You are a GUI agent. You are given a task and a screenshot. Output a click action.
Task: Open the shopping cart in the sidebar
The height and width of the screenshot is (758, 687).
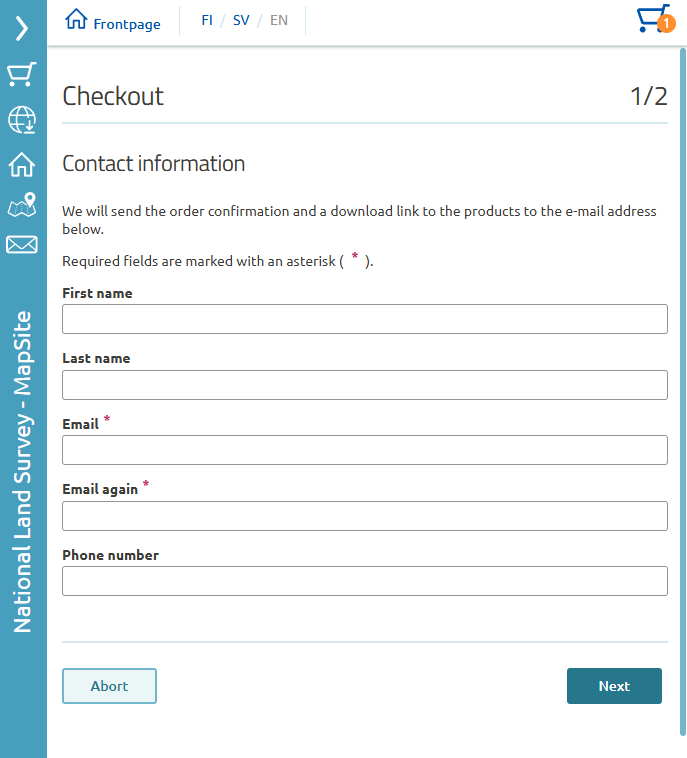21,74
